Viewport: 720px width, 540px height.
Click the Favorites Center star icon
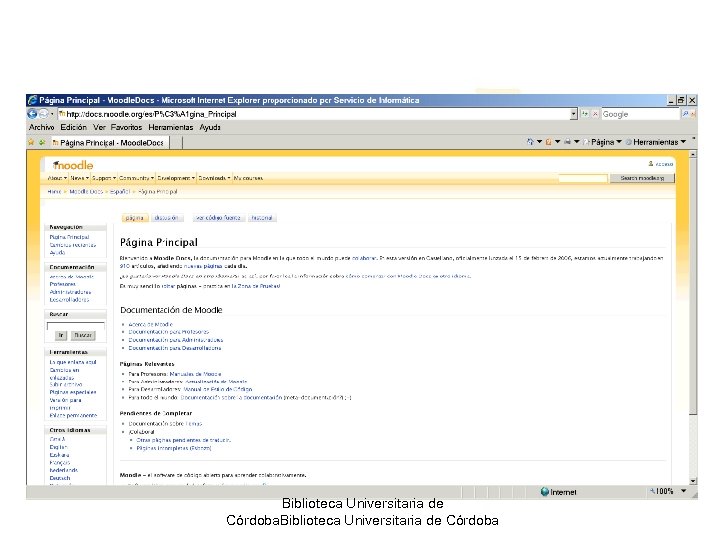point(31,142)
